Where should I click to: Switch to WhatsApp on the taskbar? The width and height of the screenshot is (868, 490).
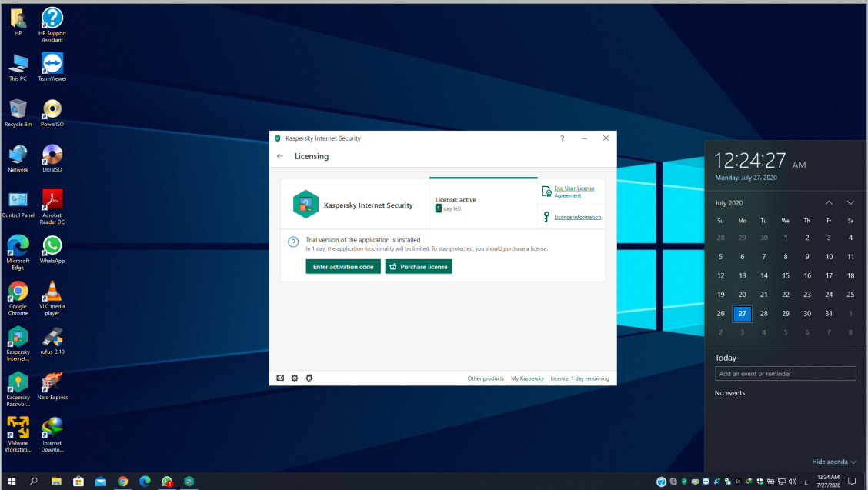pyautogui.click(x=167, y=482)
